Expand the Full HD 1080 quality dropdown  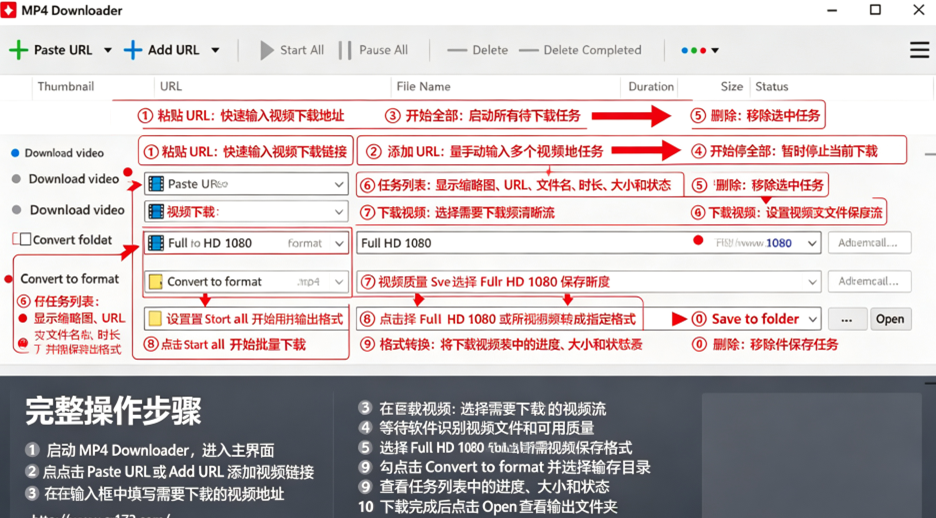(812, 243)
